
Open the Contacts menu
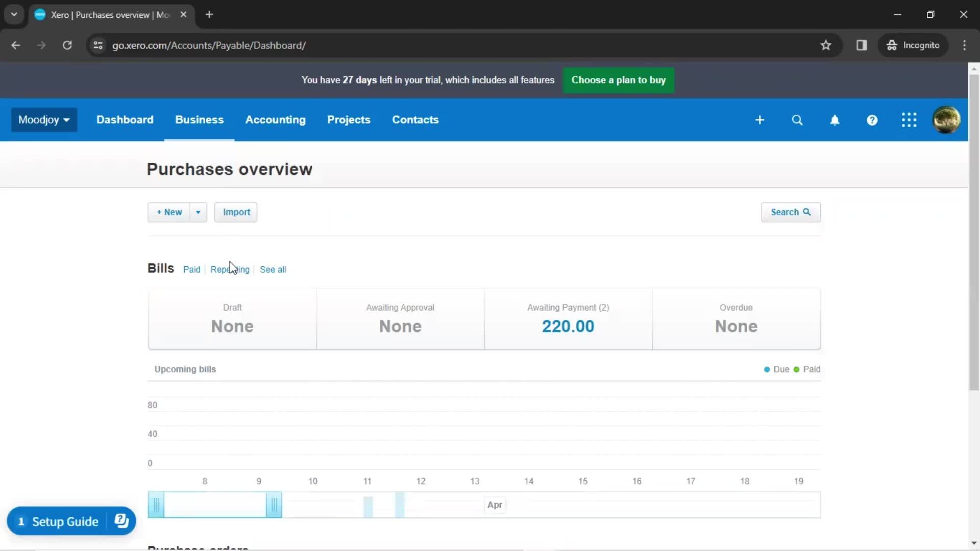pos(415,120)
